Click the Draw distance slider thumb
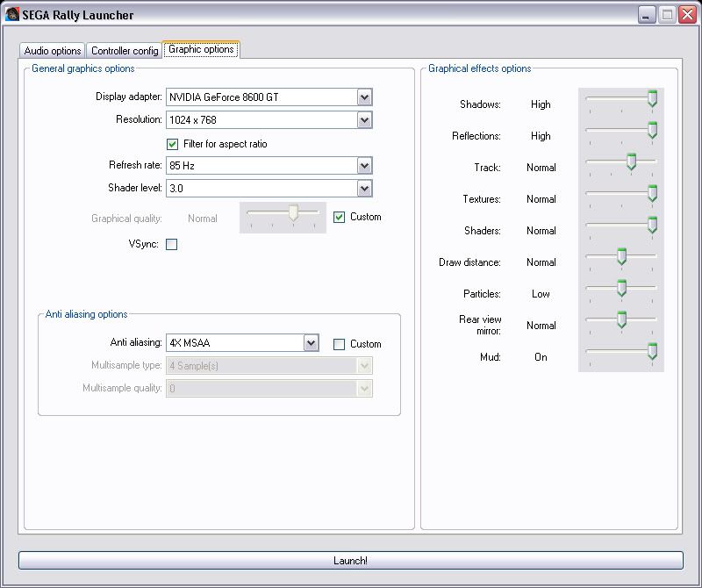 click(x=621, y=256)
